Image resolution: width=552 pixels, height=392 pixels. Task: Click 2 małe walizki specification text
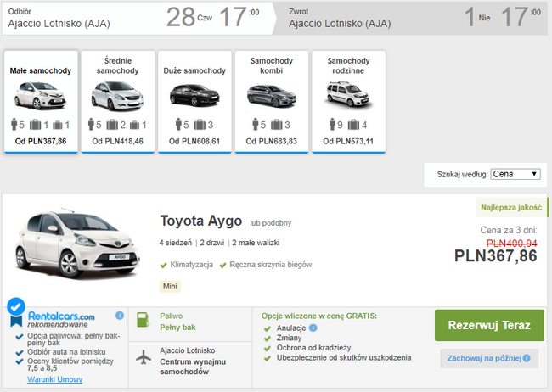256,243
